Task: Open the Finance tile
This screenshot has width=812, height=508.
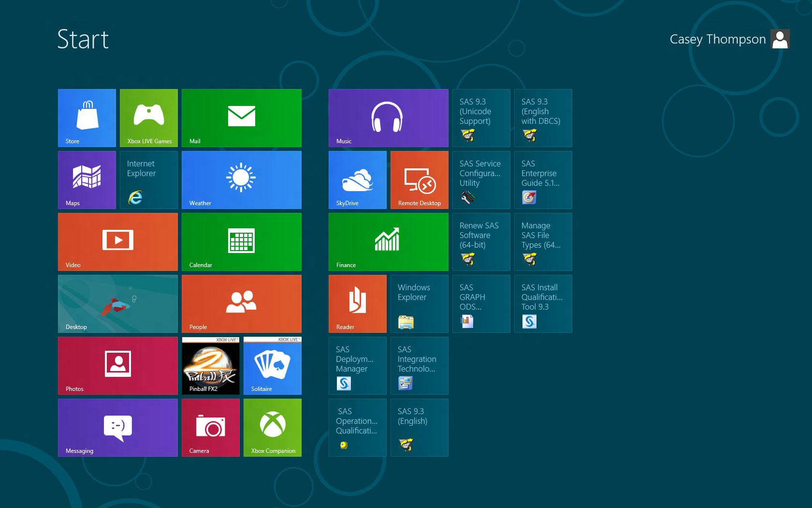Action: coord(389,242)
